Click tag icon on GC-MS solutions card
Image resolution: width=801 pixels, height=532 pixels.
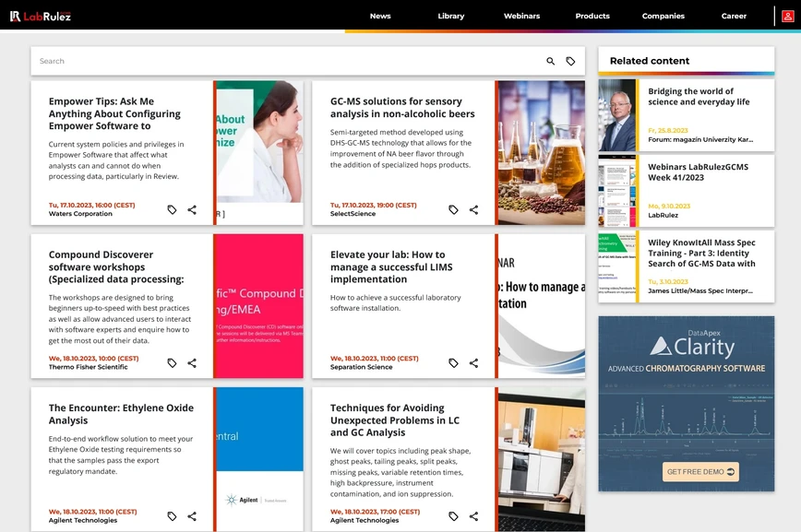pos(454,210)
